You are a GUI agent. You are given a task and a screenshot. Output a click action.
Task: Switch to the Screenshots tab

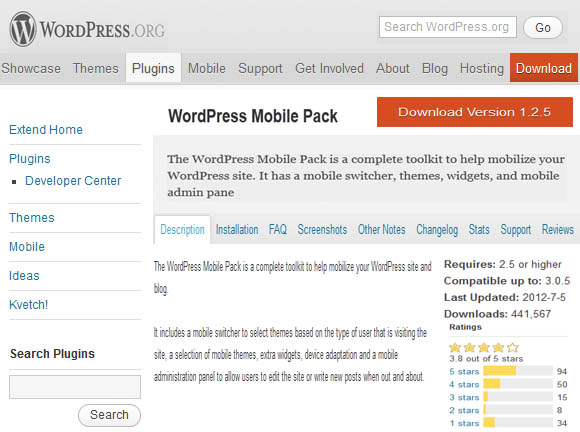click(322, 230)
